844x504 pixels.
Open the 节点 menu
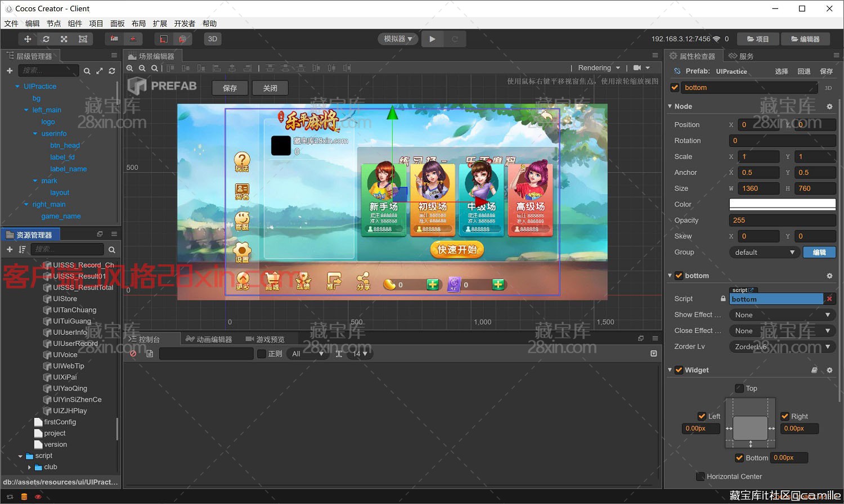pyautogui.click(x=54, y=23)
